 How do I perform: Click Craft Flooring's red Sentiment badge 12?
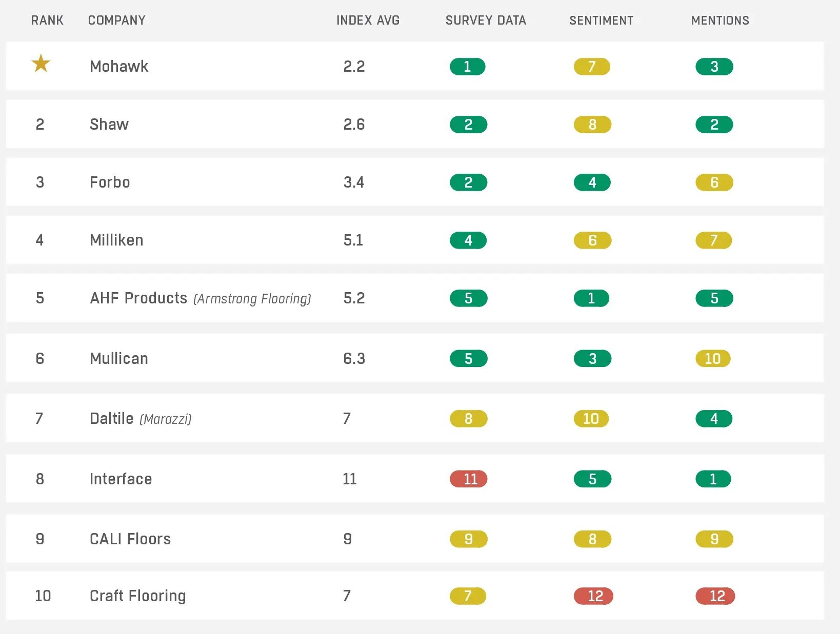click(x=593, y=596)
